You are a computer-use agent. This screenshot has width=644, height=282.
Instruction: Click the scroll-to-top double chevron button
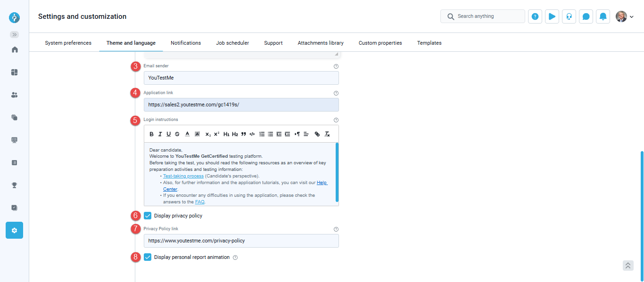tap(628, 266)
